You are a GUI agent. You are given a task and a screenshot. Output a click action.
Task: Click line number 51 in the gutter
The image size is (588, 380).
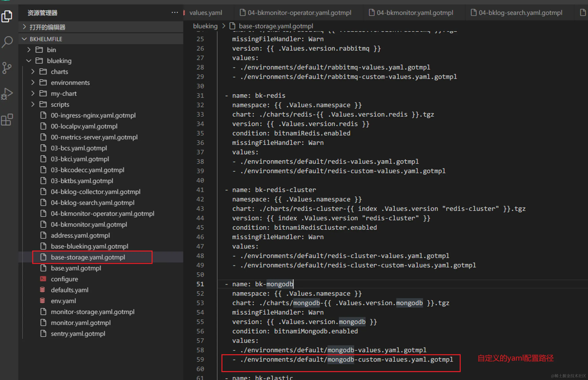tap(200, 284)
